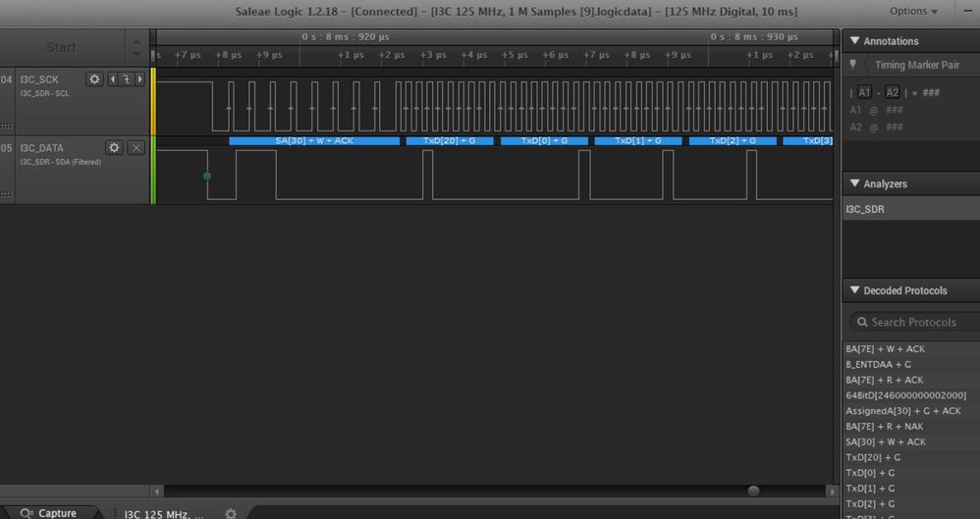Open the I3C 125 MHz tab

pyautogui.click(x=164, y=514)
